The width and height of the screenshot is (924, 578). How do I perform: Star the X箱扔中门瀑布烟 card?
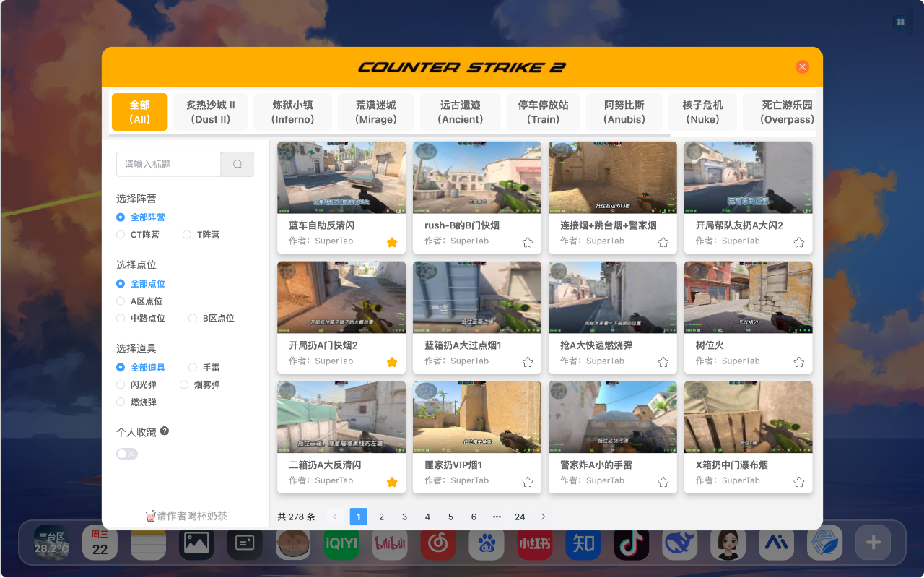799,482
